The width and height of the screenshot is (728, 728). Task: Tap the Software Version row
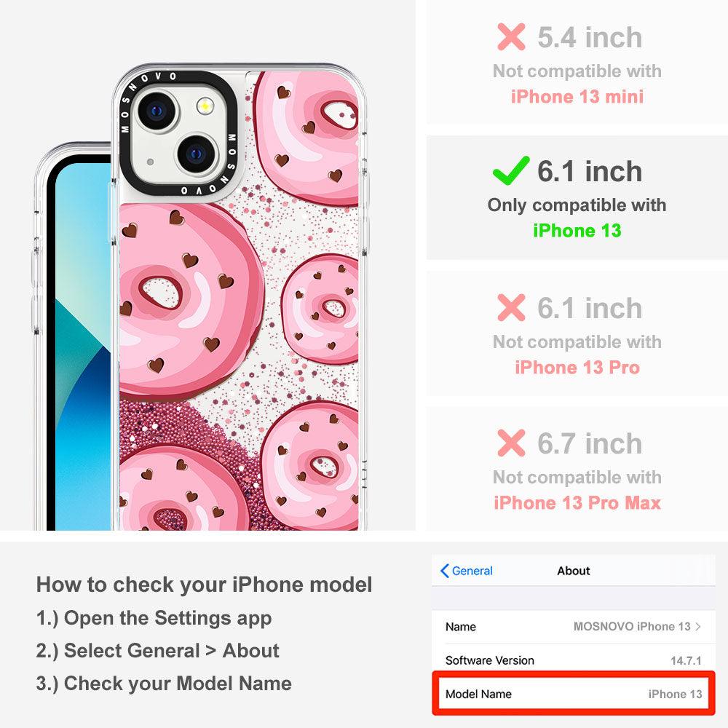[x=574, y=660]
